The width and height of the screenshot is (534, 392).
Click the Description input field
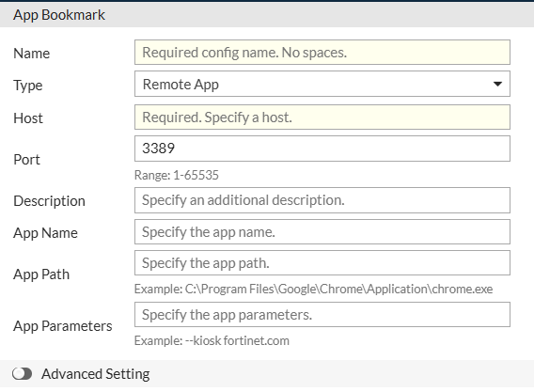322,200
